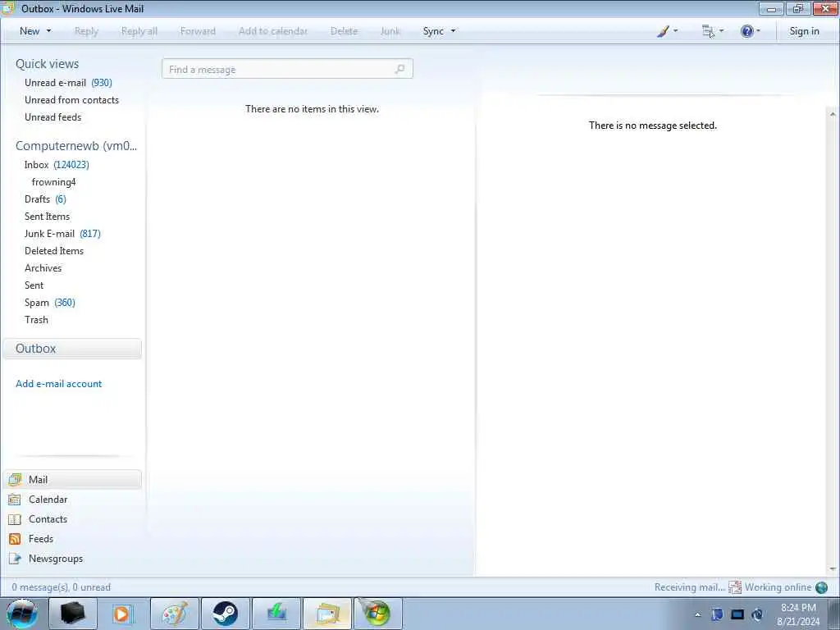Click the blue flag tray icon
The height and width of the screenshot is (630, 840).
pyautogui.click(x=717, y=614)
